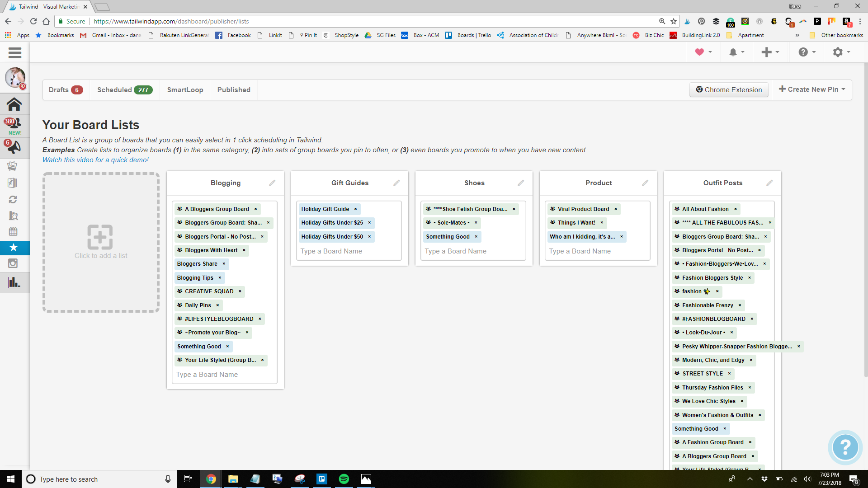Viewport: 868px width, 488px height.
Task: Edit the Shoes list with the pencil icon
Action: click(521, 183)
